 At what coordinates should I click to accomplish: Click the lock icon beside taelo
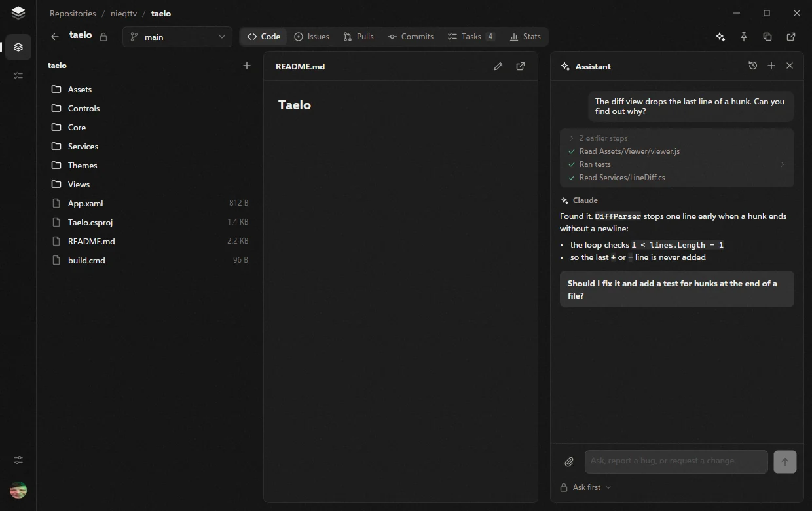point(103,37)
